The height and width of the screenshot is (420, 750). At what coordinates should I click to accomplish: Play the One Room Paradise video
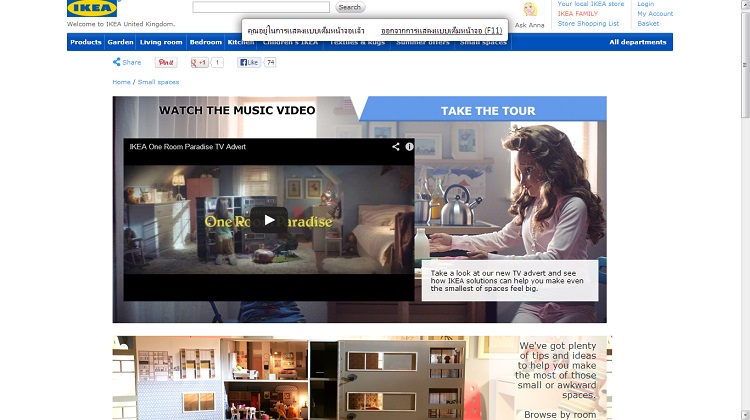pos(269,220)
